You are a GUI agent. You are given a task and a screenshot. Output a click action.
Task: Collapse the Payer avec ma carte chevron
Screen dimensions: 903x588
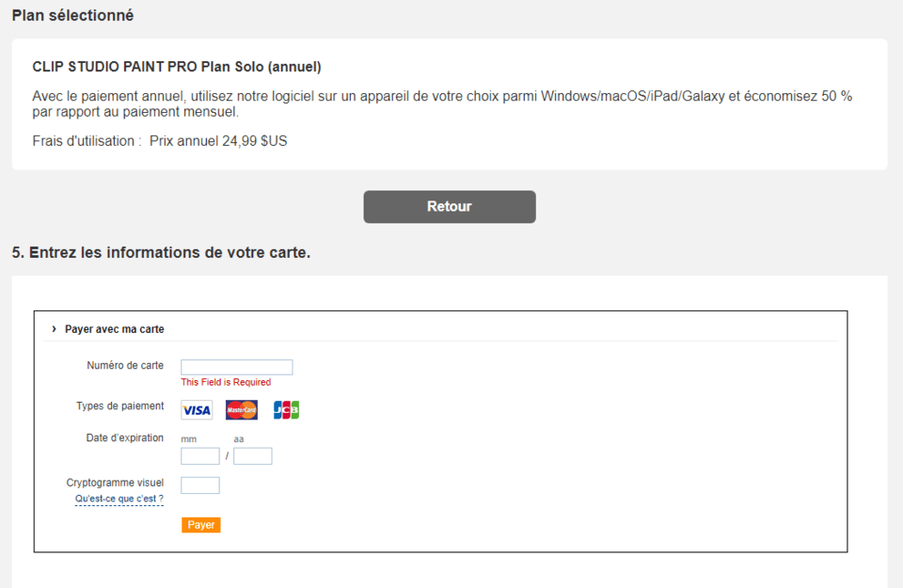[x=55, y=329]
